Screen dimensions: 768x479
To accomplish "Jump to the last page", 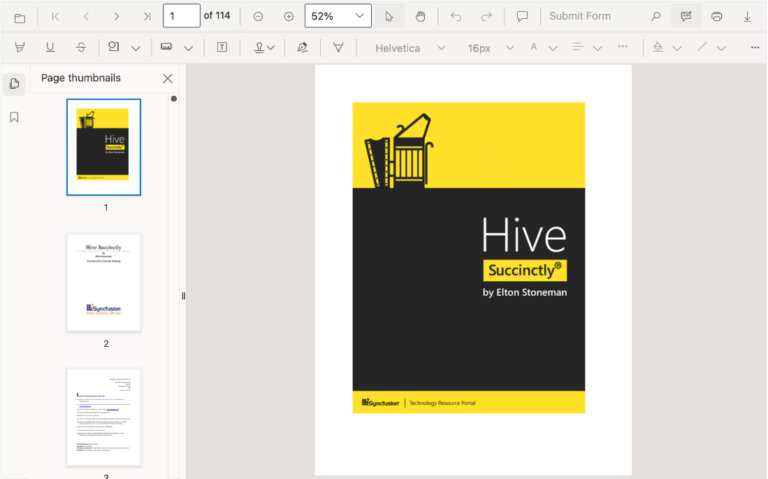I will 147,17.
